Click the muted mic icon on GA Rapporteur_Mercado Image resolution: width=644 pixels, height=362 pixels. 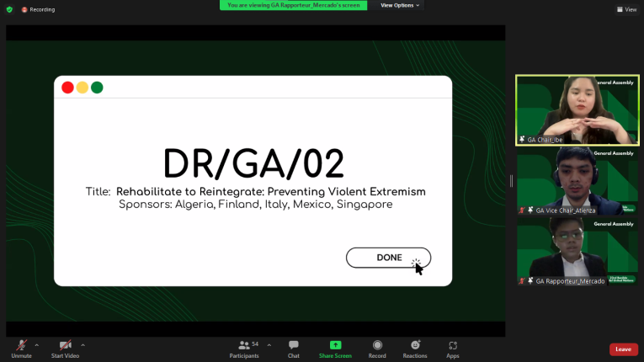[522, 281]
